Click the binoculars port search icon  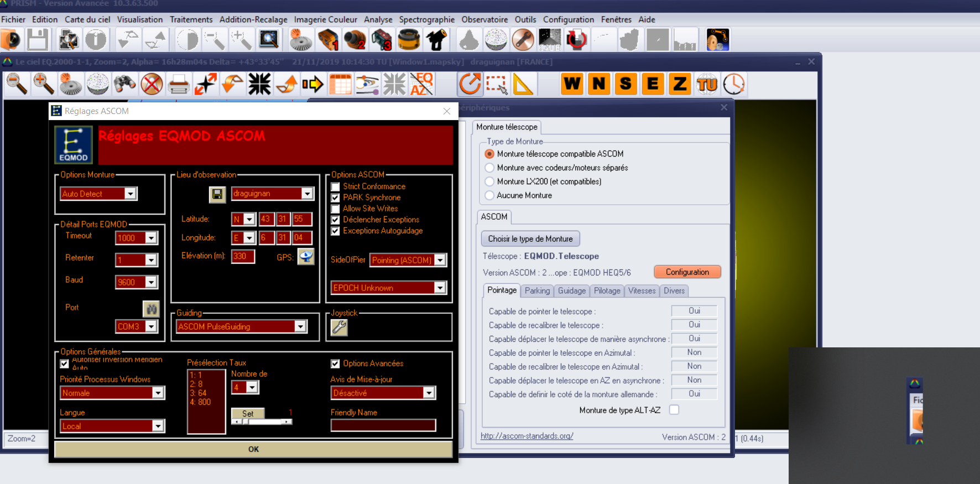point(151,309)
